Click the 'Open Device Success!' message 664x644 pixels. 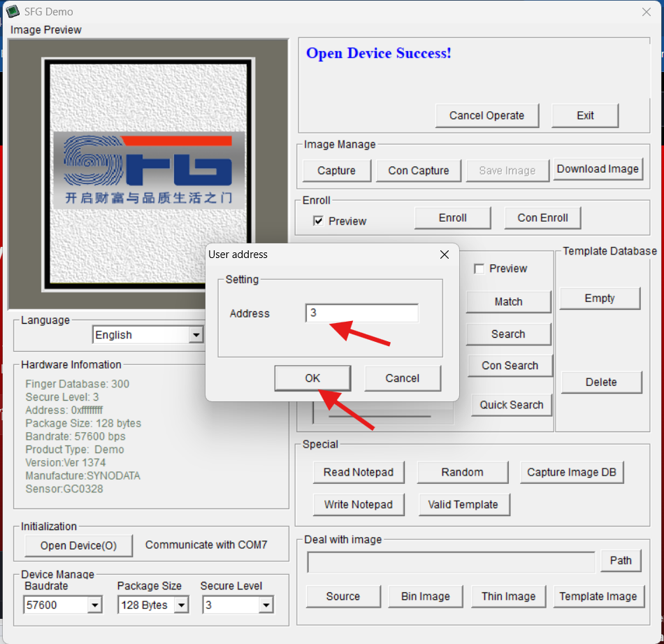pyautogui.click(x=379, y=53)
